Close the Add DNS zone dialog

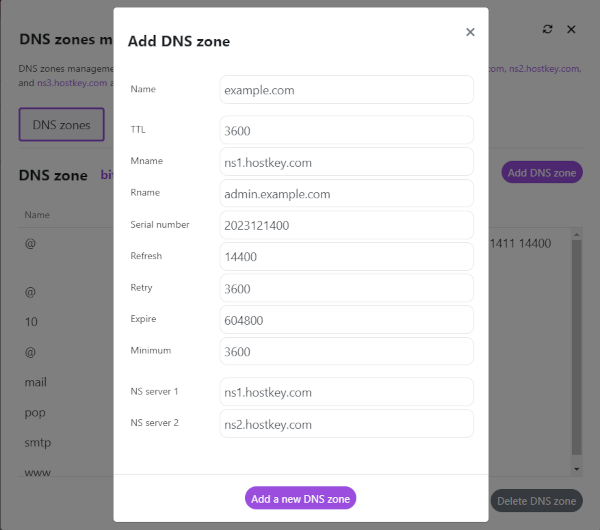click(x=470, y=32)
